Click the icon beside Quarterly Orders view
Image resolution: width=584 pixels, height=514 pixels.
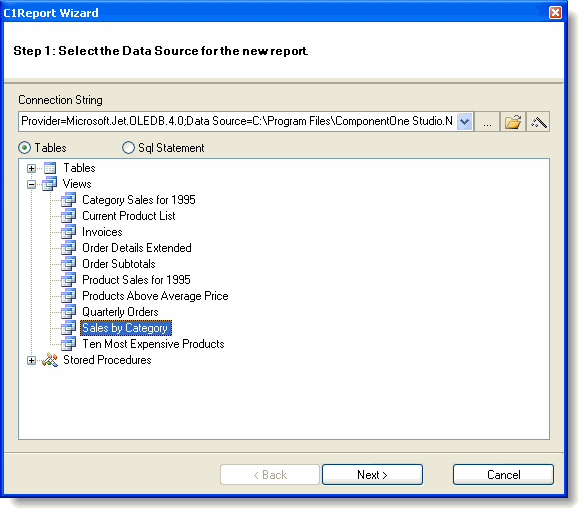click(x=69, y=312)
